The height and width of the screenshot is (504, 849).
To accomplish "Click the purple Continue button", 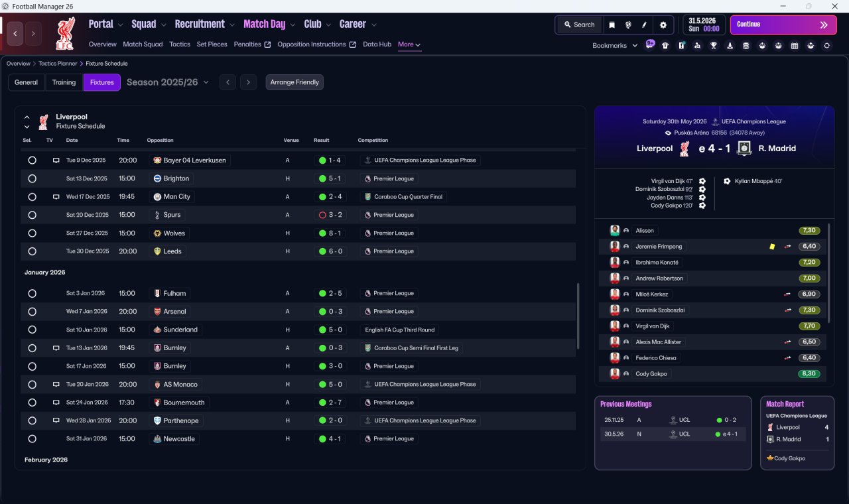I will (x=783, y=25).
